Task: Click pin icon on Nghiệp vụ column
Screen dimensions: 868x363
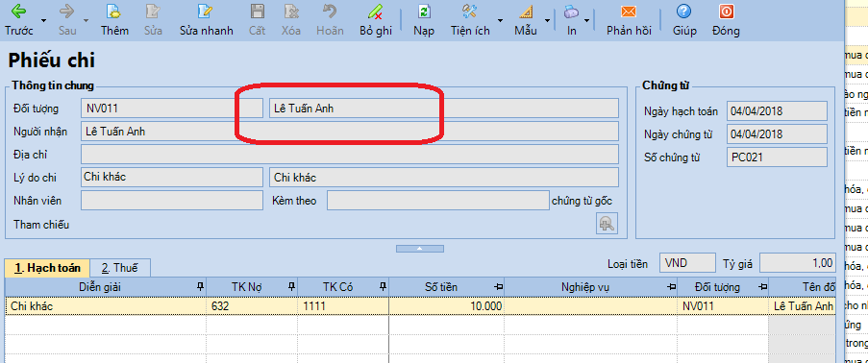Action: click(x=672, y=286)
